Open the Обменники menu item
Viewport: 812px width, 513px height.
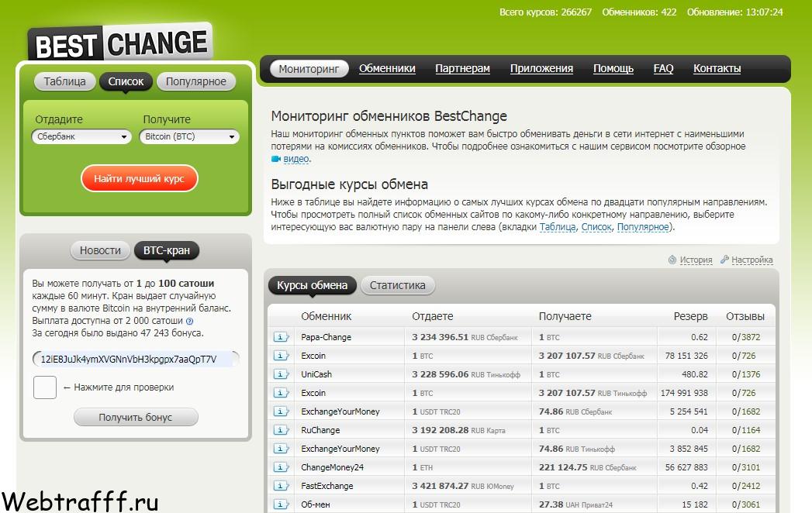pos(387,68)
